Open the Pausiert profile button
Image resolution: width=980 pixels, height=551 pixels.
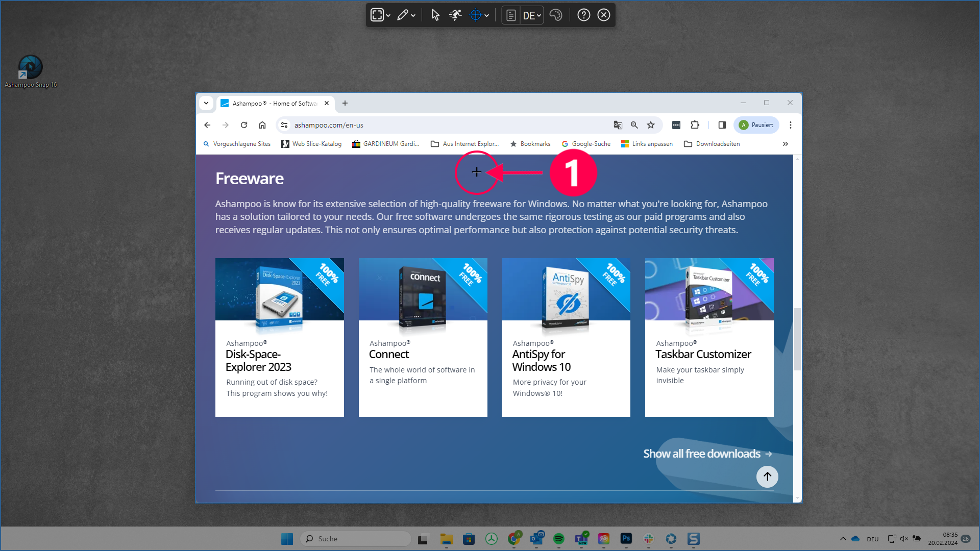click(756, 125)
